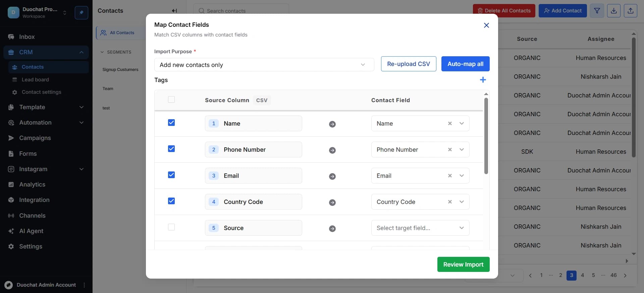Click the arrow icon in the Phone Number row
The height and width of the screenshot is (293, 644).
click(x=332, y=150)
